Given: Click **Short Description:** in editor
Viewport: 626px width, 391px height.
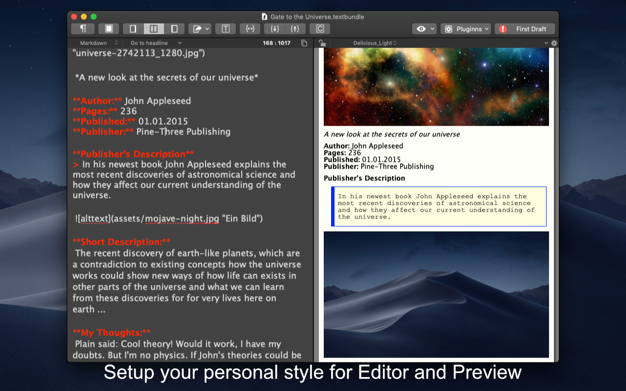Looking at the screenshot, I should pos(121,242).
